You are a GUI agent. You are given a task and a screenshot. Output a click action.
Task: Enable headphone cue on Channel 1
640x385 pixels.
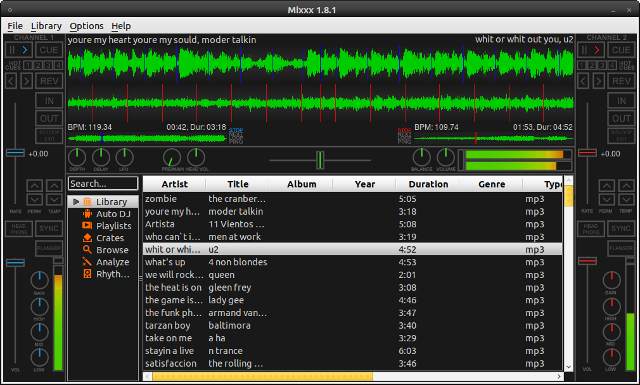[x=19, y=229]
